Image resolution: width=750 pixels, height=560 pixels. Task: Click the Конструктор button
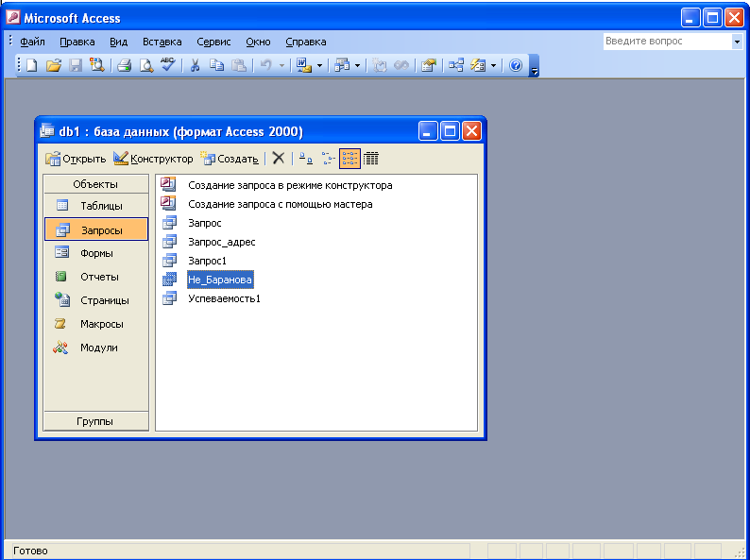click(153, 159)
